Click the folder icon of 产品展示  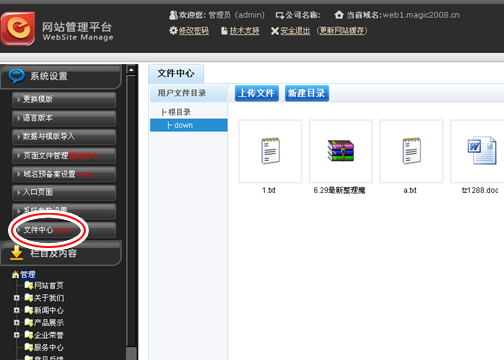pyautogui.click(x=29, y=322)
